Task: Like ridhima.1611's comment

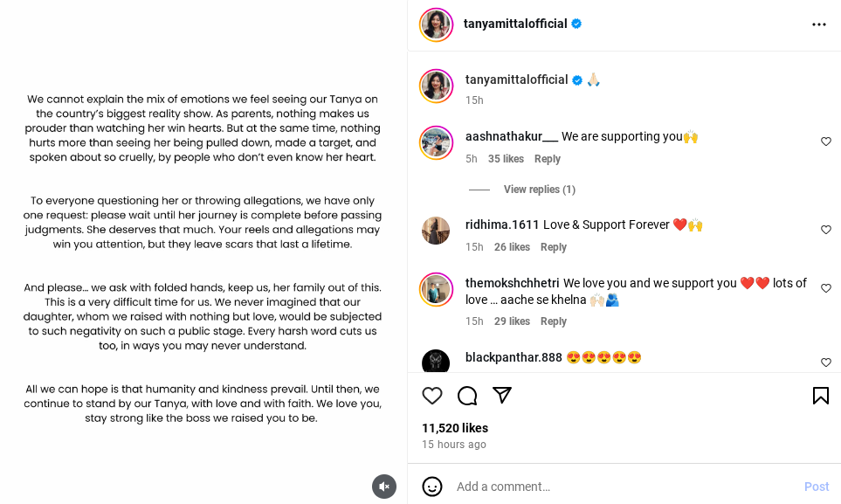Action: tap(825, 230)
